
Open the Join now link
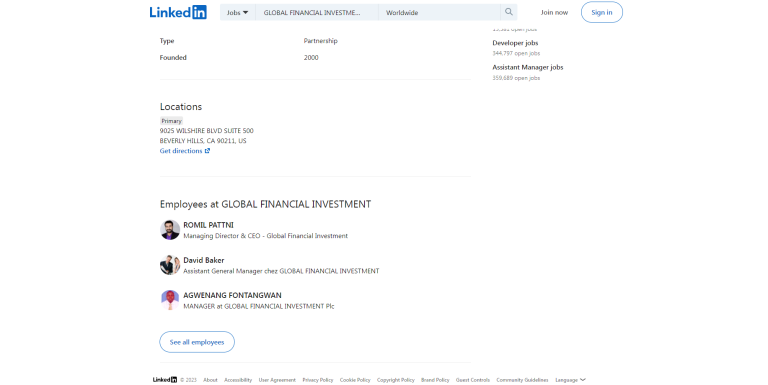(554, 13)
